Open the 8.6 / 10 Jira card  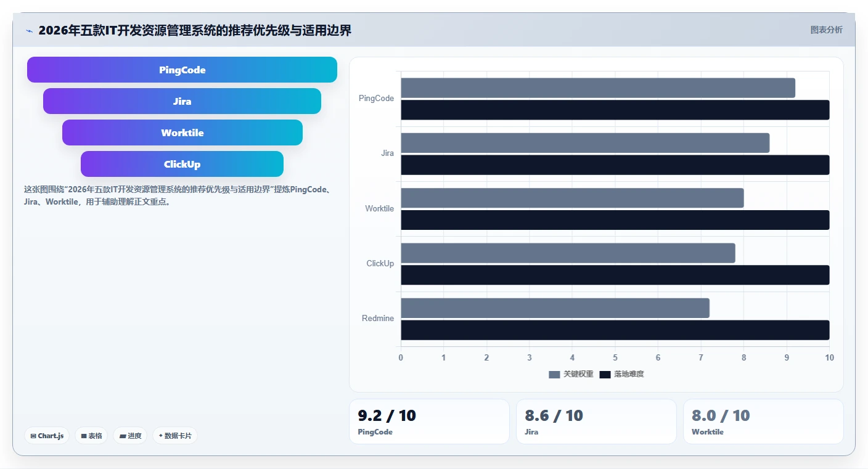click(596, 422)
